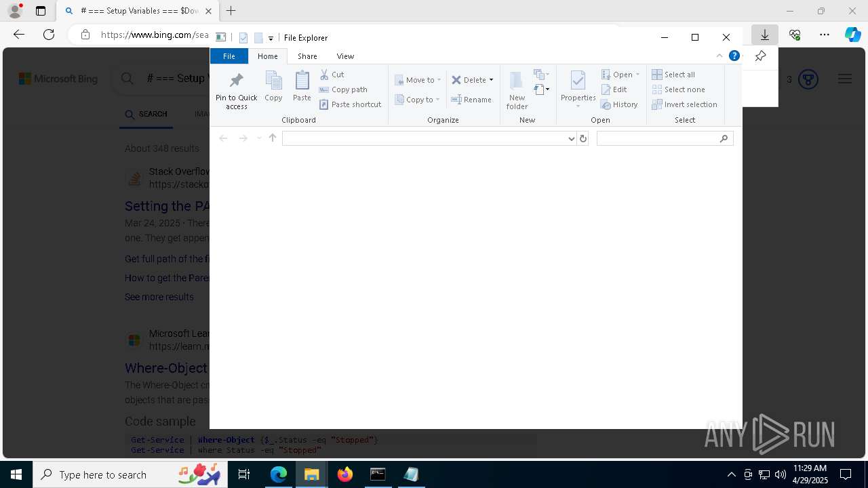Click the Properties icon
Viewport: 868px width, 488px height.
[x=578, y=81]
